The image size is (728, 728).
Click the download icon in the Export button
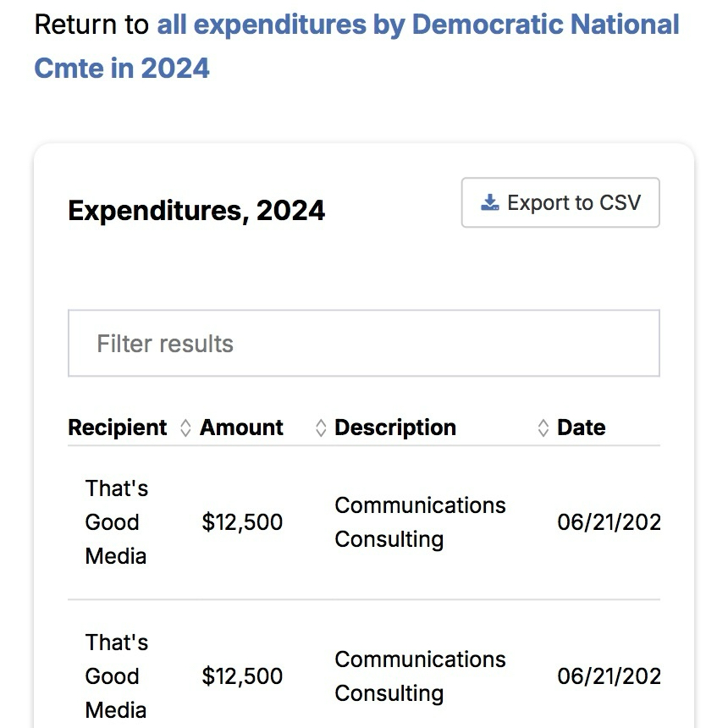pos(490,203)
